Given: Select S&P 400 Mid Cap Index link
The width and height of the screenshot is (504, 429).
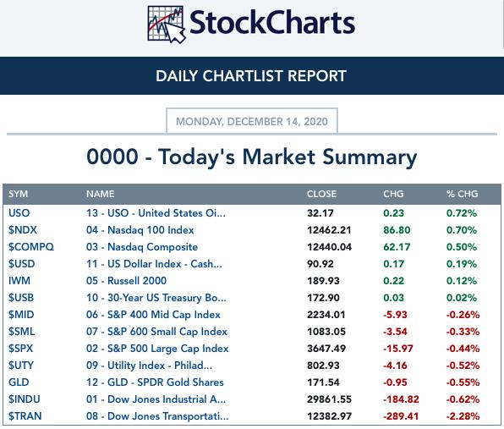Looking at the screenshot, I should (153, 315).
